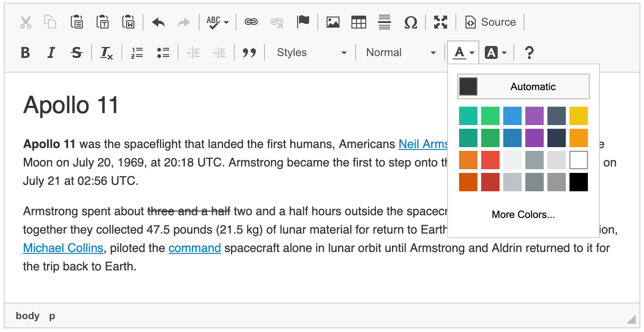Insert a table
The image size is (644, 332).
tap(359, 22)
